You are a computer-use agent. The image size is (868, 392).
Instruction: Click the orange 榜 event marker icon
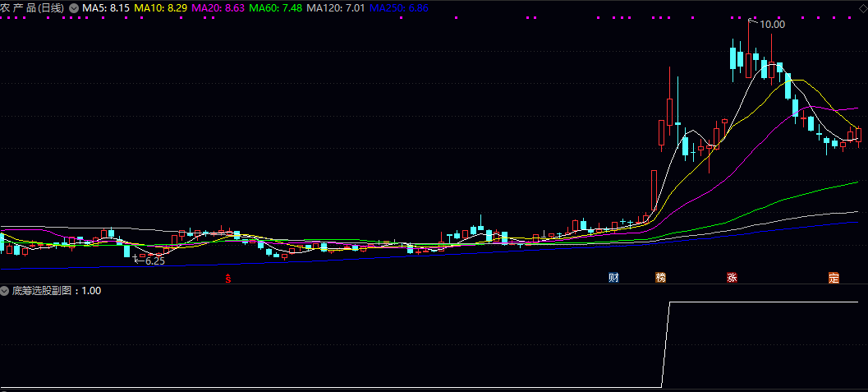point(660,278)
